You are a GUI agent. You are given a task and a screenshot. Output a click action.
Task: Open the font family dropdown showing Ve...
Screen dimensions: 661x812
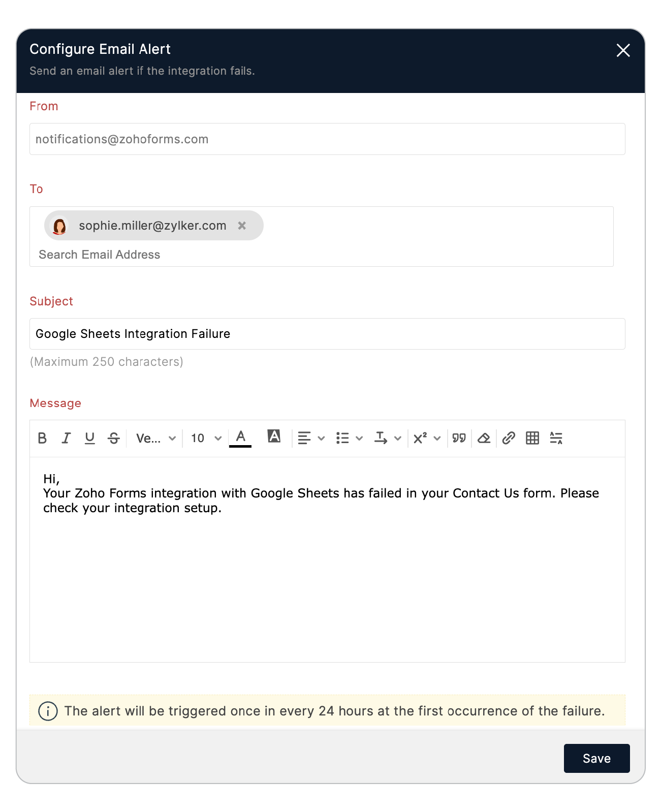(156, 438)
